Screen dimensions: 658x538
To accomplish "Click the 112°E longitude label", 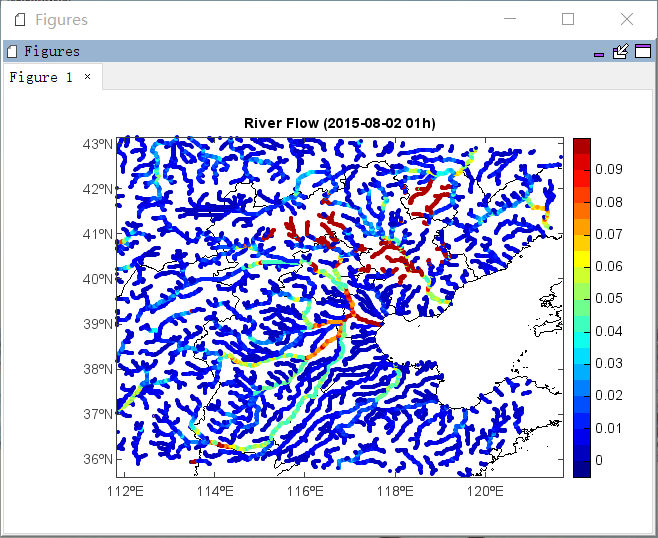I will (125, 491).
